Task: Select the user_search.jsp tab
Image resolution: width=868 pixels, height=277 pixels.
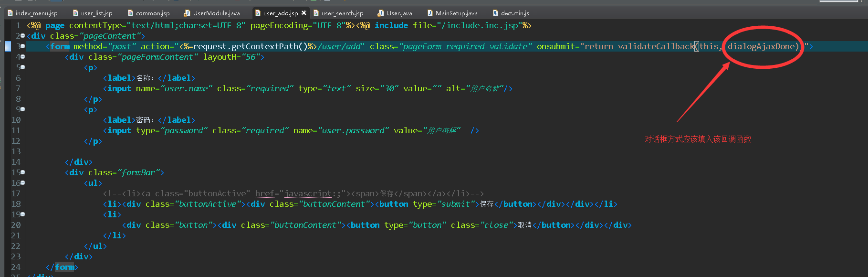Action: 342,13
